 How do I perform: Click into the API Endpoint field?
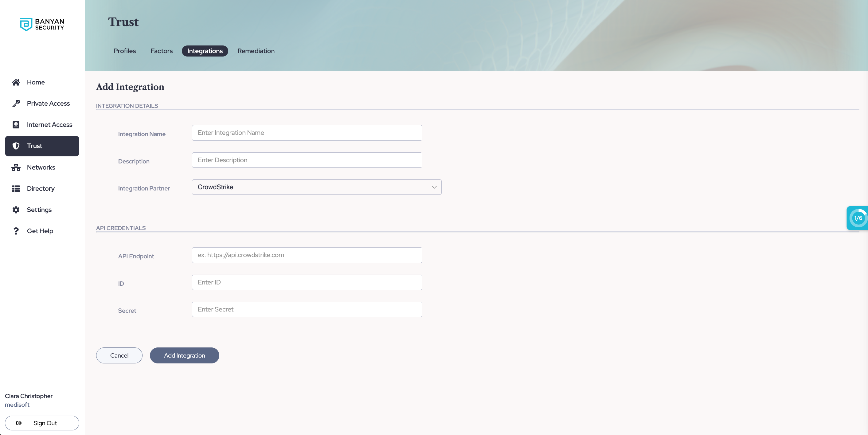(x=307, y=255)
